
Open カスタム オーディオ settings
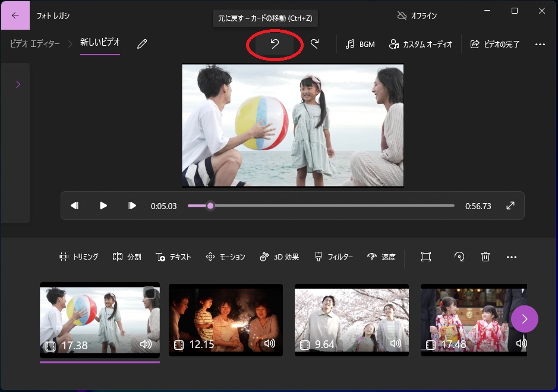[420, 44]
